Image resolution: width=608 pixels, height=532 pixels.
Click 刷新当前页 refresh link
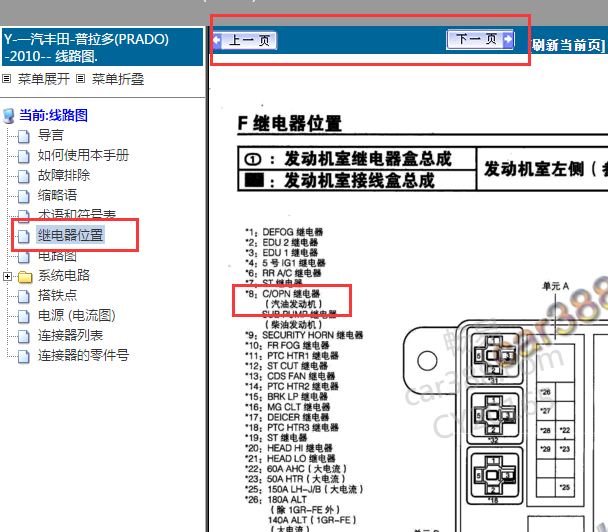point(568,45)
